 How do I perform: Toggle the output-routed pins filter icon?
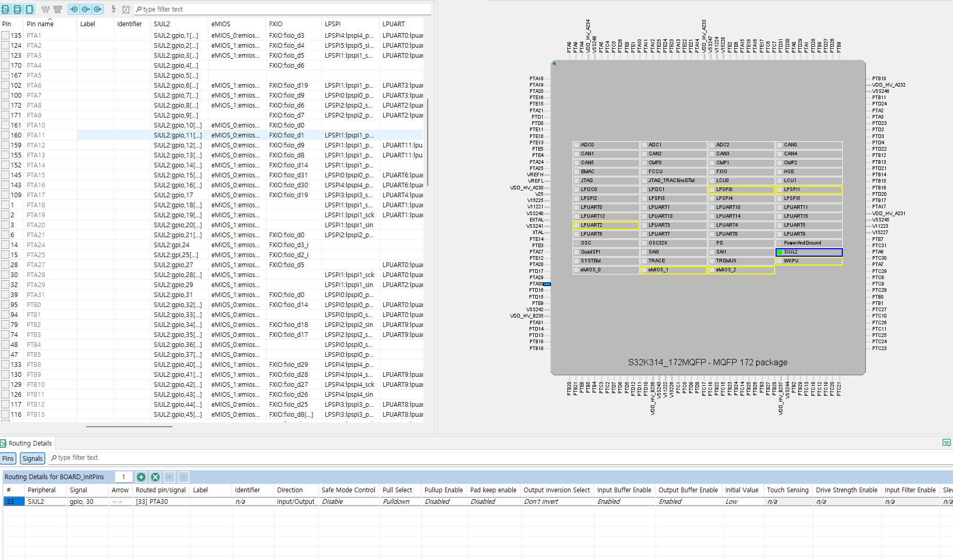(x=86, y=9)
